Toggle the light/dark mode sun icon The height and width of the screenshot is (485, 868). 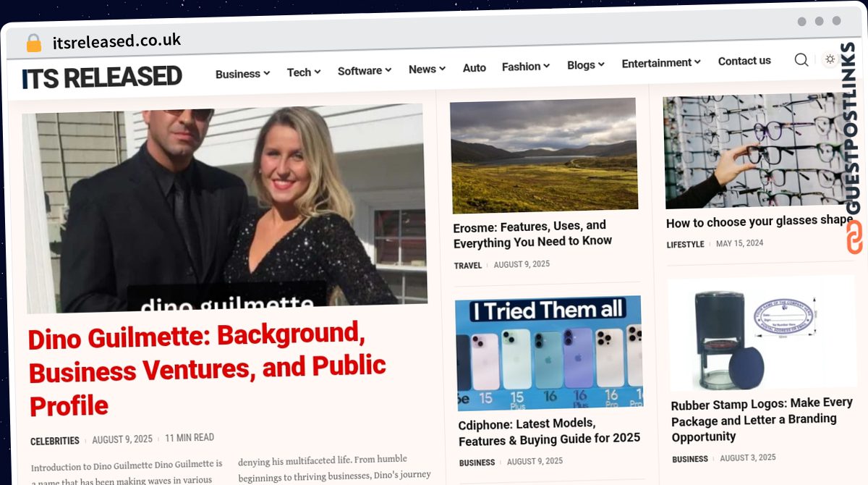tap(830, 59)
